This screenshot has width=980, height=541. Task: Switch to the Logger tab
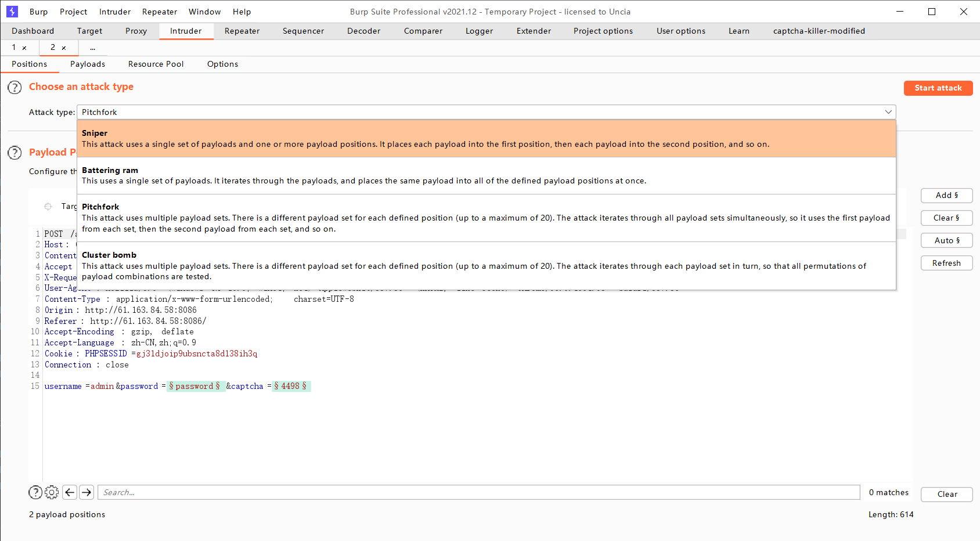pos(480,31)
